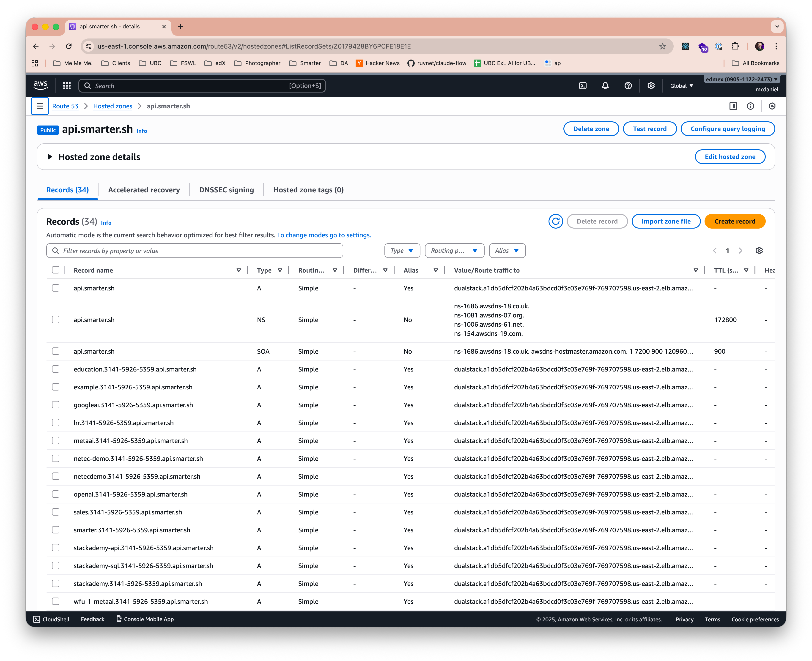Click the Create record button
This screenshot has height=661, width=812.
pos(735,221)
